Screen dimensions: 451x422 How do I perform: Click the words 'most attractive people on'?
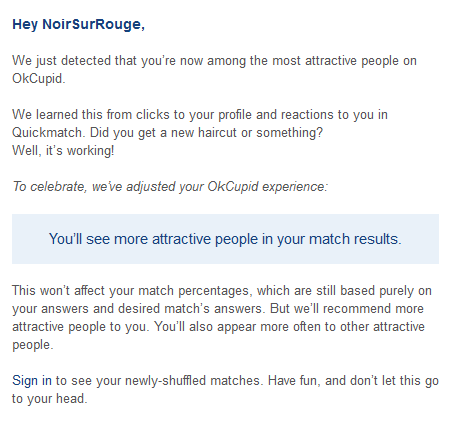pos(344,61)
